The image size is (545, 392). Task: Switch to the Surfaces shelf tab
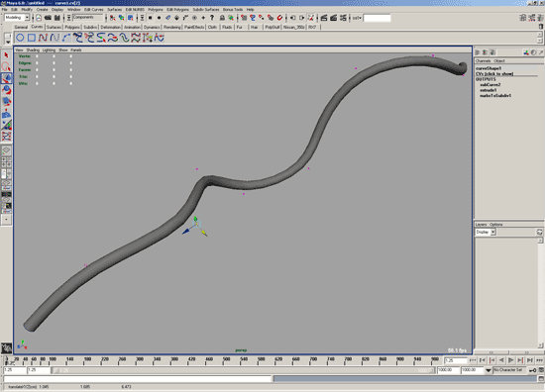pyautogui.click(x=54, y=27)
